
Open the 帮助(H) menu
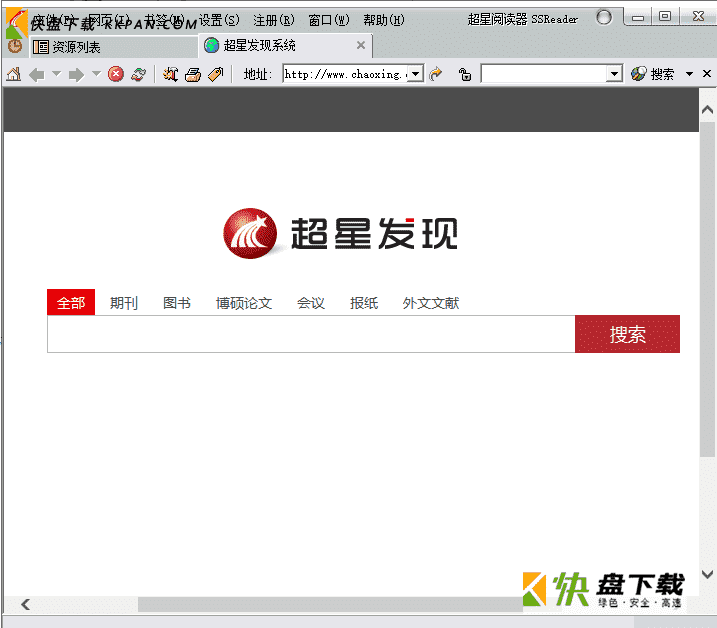pos(384,20)
